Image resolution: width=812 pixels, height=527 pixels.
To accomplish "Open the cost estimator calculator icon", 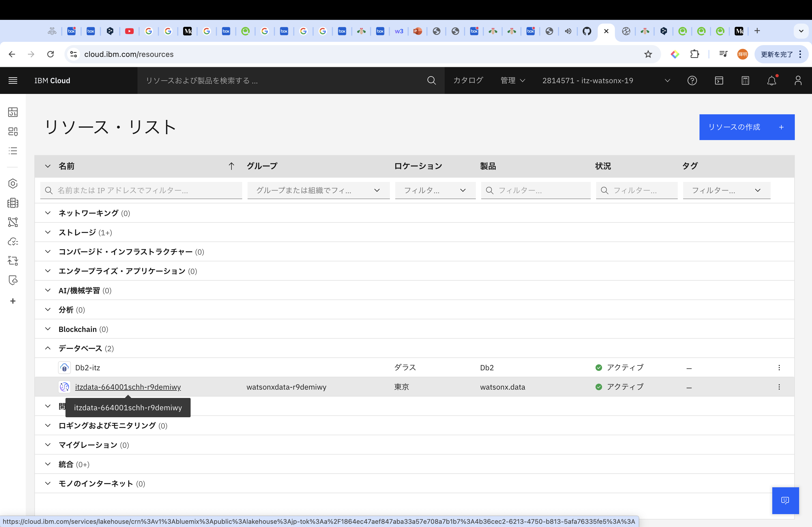I will click(745, 80).
